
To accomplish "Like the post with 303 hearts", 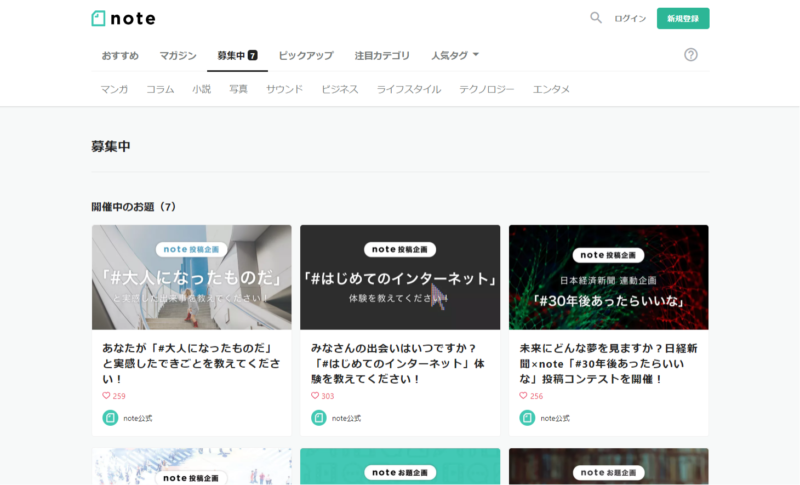I will [315, 396].
